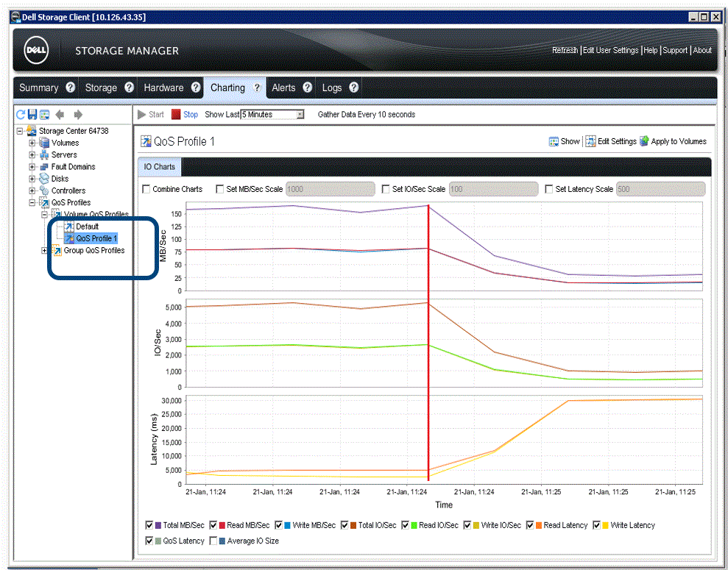Viewport: 728px width, 570px height.
Task: Uncheck Read MB/Sec in the legend
Action: (x=213, y=525)
